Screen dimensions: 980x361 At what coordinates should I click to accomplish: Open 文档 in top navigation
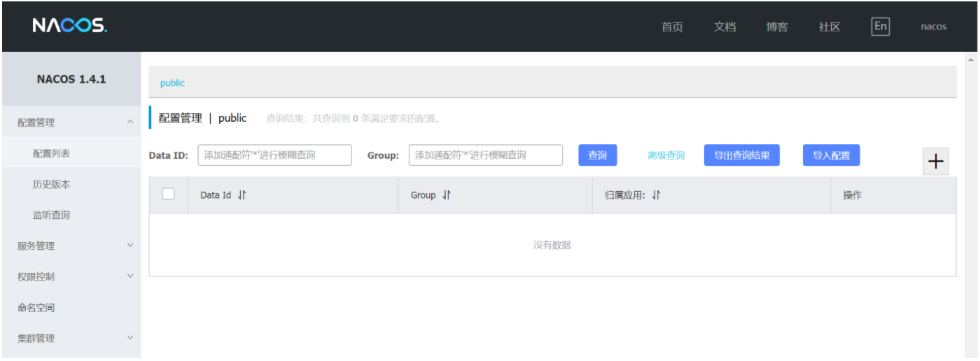(724, 27)
